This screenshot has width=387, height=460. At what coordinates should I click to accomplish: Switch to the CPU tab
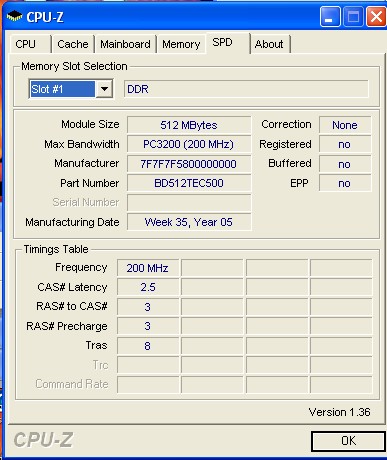26,44
